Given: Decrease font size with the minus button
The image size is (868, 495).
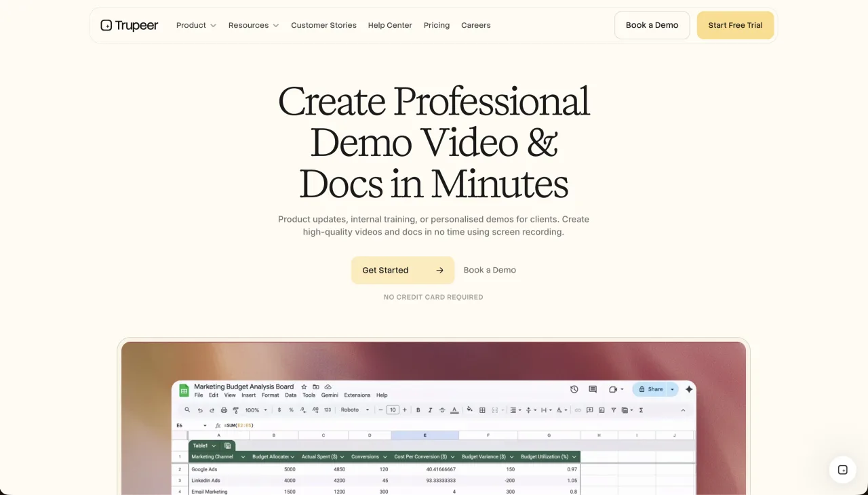Looking at the screenshot, I should point(381,410).
